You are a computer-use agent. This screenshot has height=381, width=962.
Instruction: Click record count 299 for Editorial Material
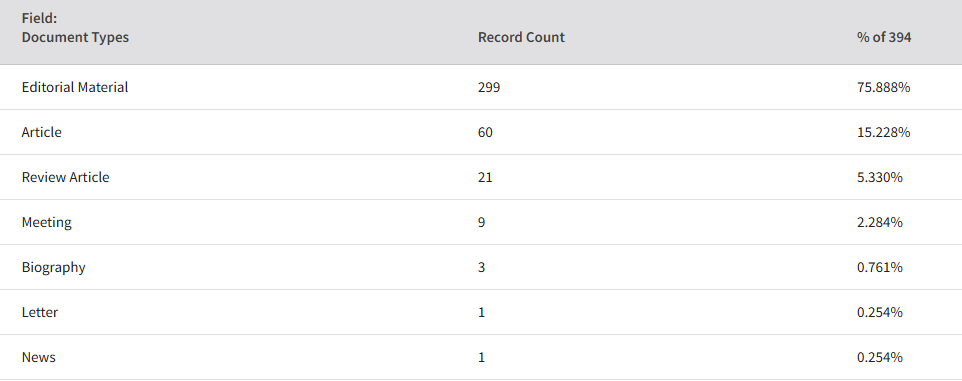point(489,87)
